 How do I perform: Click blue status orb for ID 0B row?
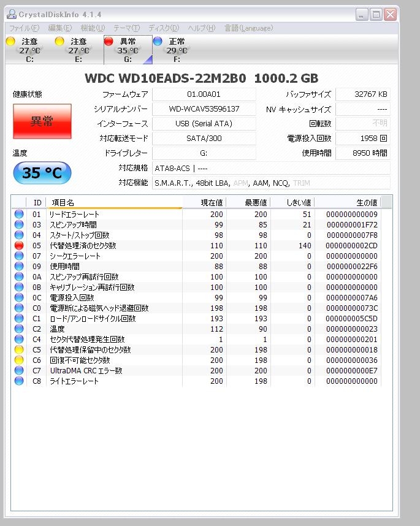(19, 287)
